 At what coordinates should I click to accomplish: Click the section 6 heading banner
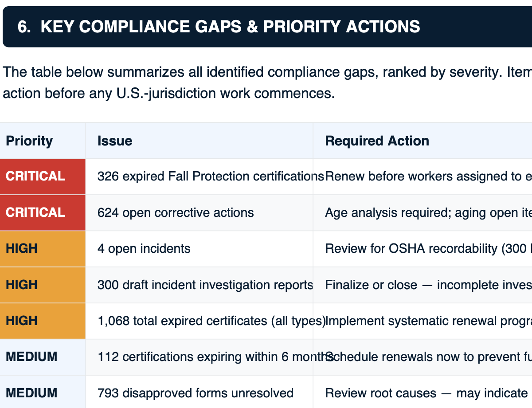point(267,27)
